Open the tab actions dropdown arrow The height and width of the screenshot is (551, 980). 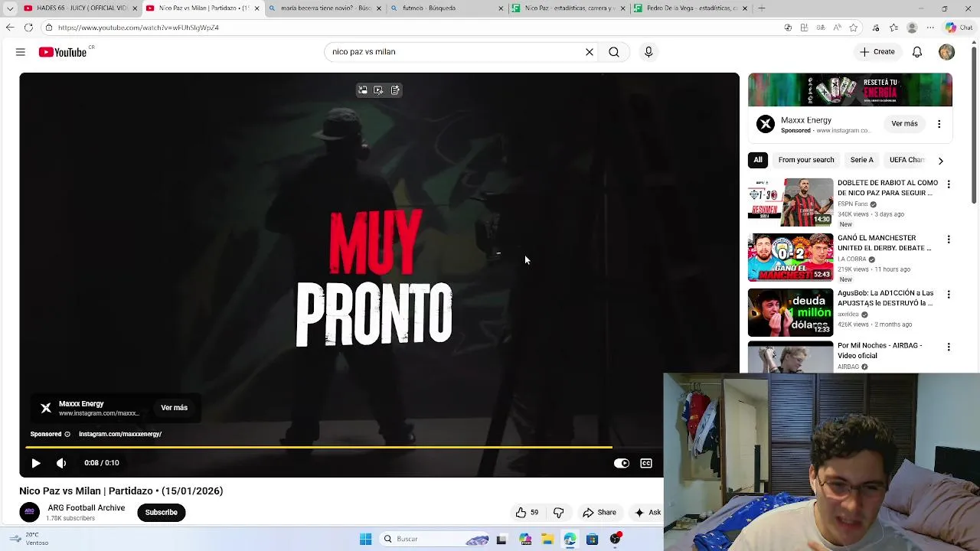[10, 8]
